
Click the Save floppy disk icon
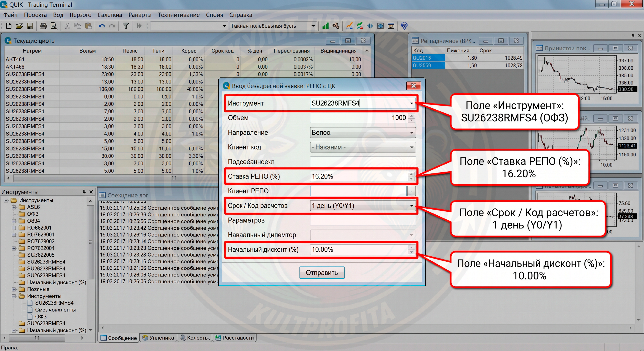[x=30, y=26]
